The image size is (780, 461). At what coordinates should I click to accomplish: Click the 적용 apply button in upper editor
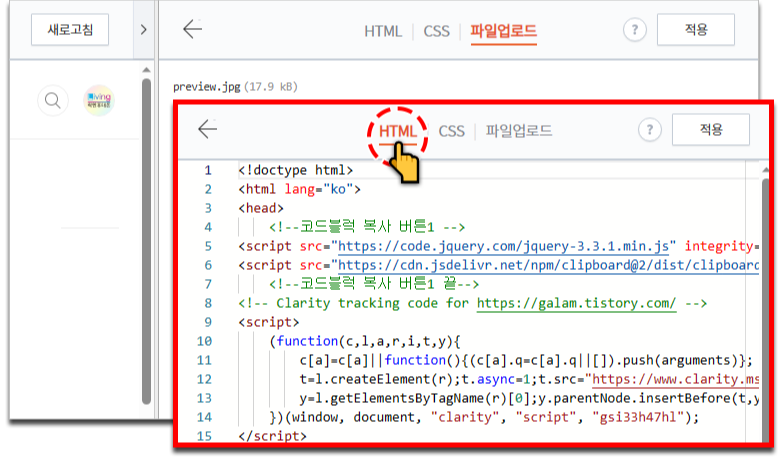point(695,30)
